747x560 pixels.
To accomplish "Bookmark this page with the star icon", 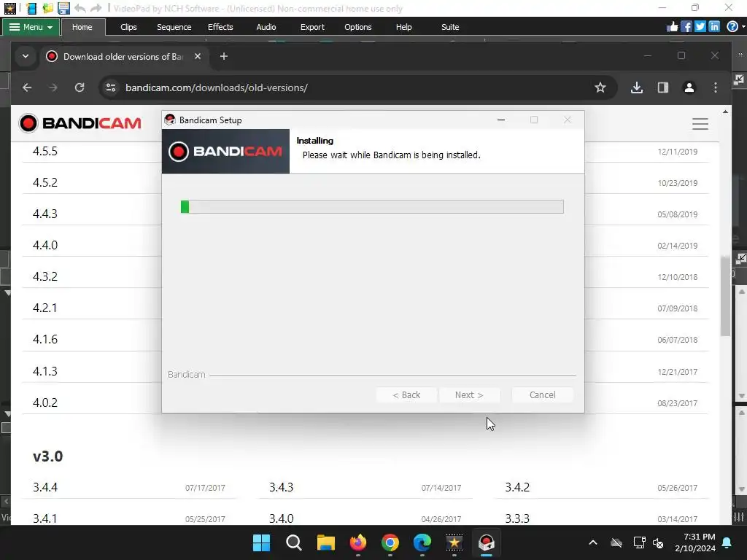I will 600,87.
